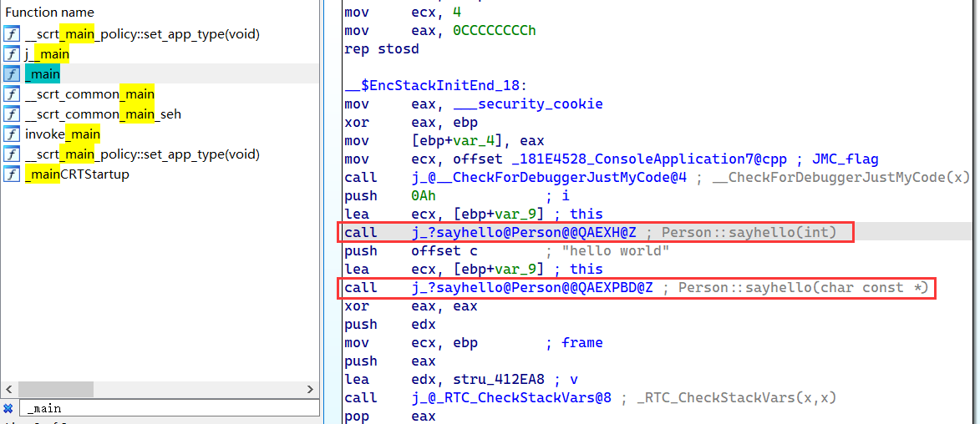Click the j_?sayhello@Person@@QAEXPBD@Z call target
Image resolution: width=980 pixels, height=424 pixels.
(x=532, y=287)
